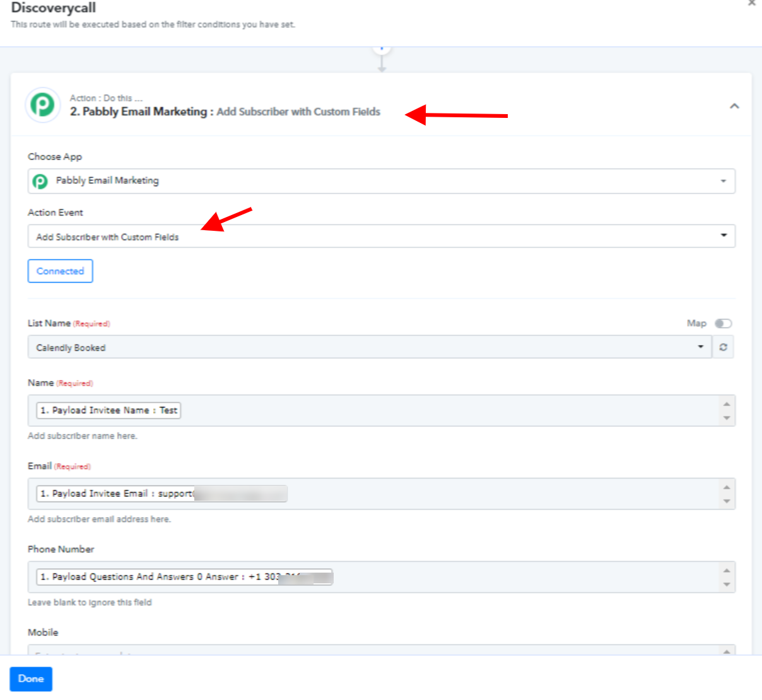Screen dimensions: 762x700
Task: Click the step title Add Subscriber with Custom Fields
Action: coord(298,112)
